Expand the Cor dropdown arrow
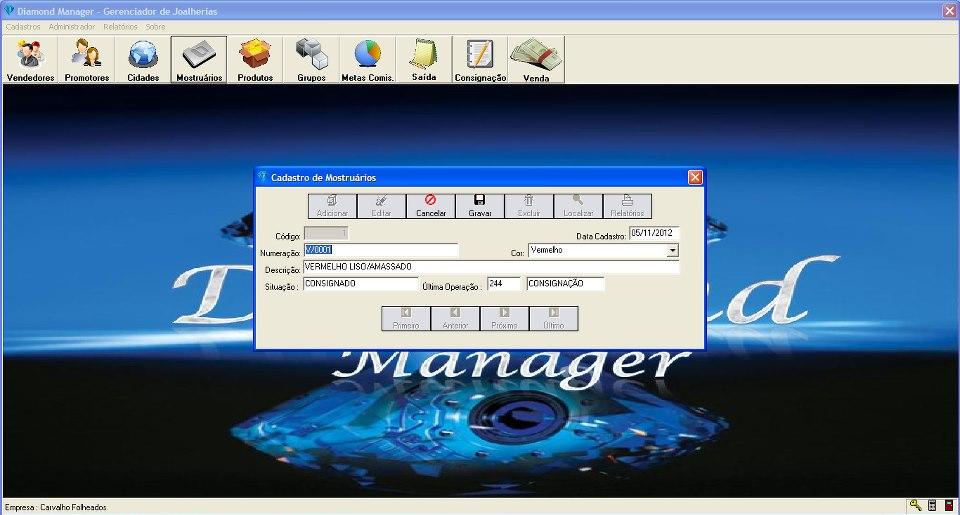Image resolution: width=960 pixels, height=515 pixels. 672,251
